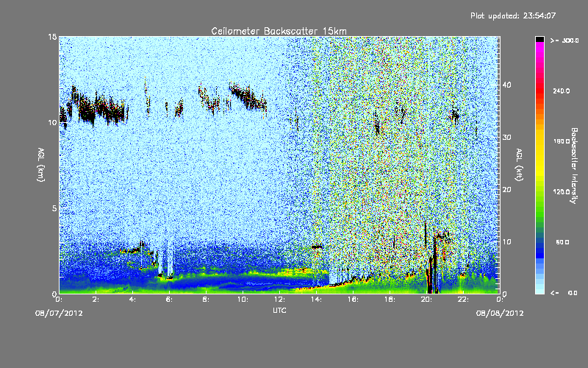Click the '2:' hour tick label
The image size is (588, 368).
click(x=96, y=300)
